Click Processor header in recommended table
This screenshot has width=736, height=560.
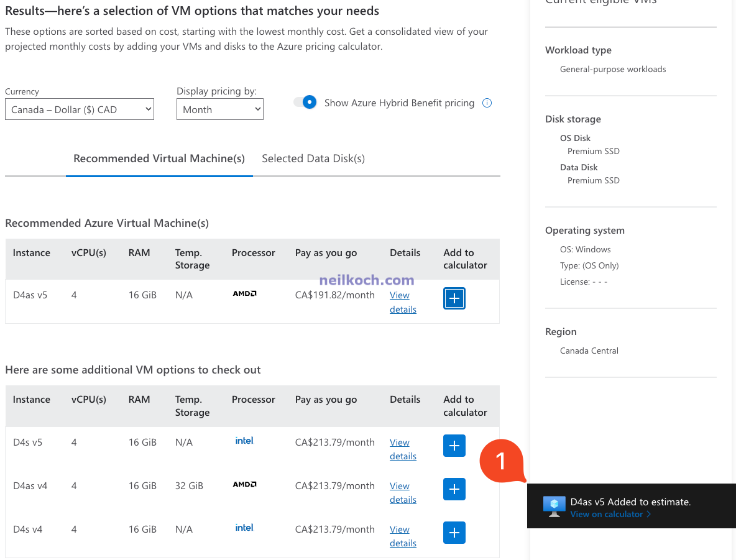[253, 253]
